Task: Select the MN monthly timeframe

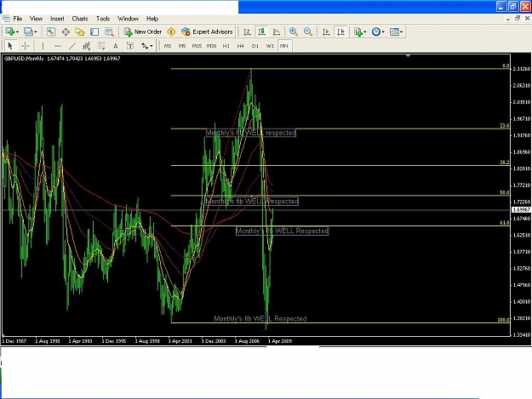Action: tap(284, 46)
